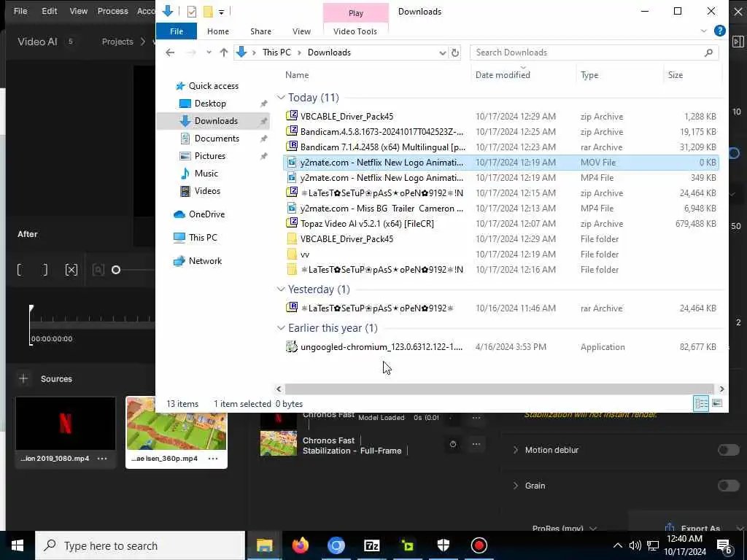Screen dimensions: 747x560
Task: Sort files by Date modified column
Action: point(503,75)
